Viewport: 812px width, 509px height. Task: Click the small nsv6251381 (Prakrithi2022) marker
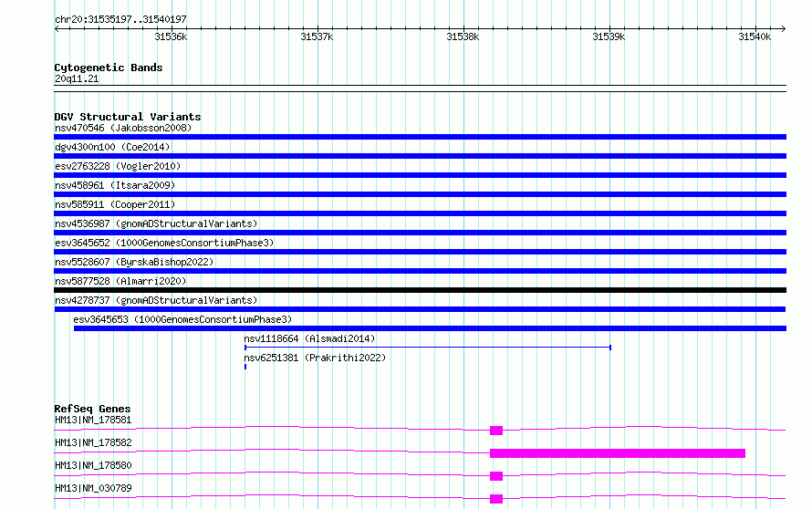[x=245, y=367]
